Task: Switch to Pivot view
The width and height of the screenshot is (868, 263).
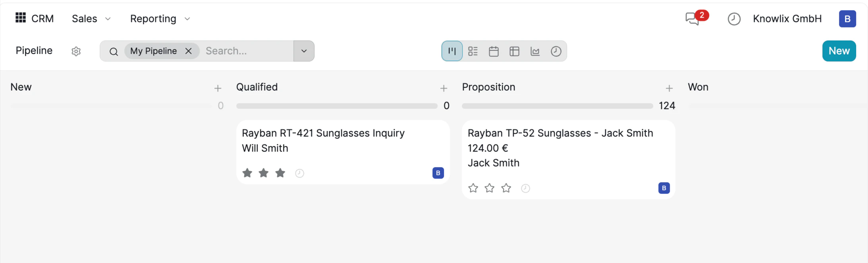Action: (514, 51)
